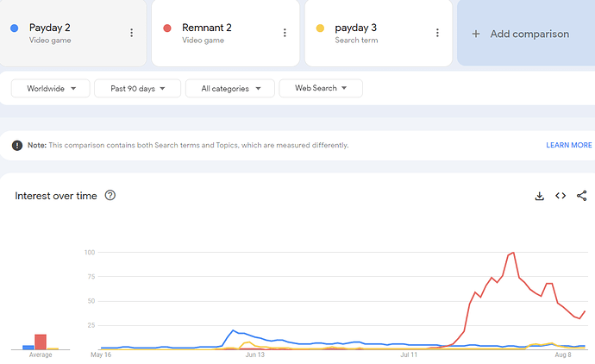Click the Jun 13 axis date label

coord(255,355)
